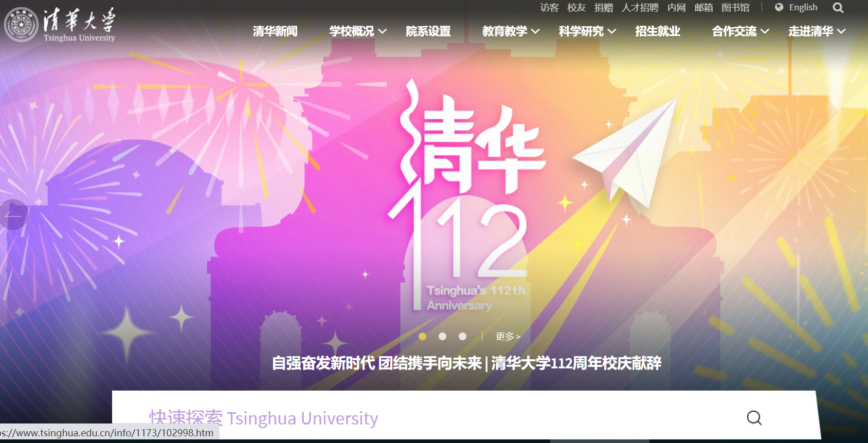This screenshot has width=868, height=443.
Task: Click the 人才招聘 link
Action: click(640, 7)
